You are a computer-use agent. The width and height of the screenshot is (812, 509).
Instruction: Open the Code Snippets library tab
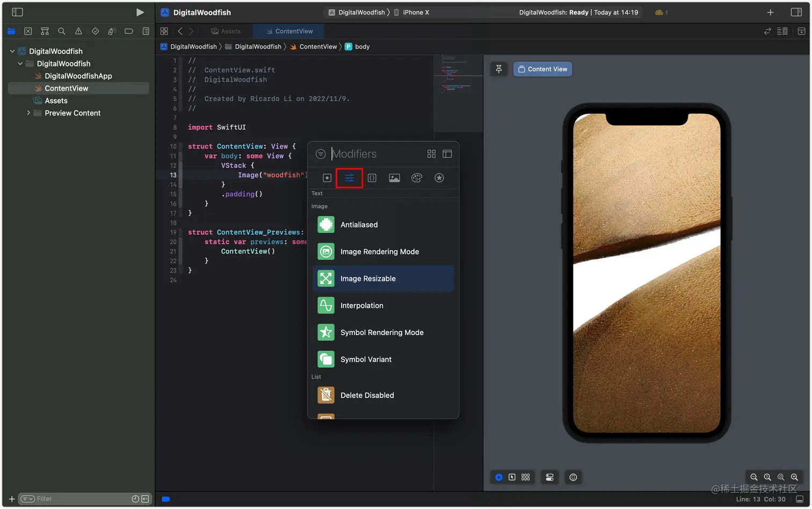[372, 178]
